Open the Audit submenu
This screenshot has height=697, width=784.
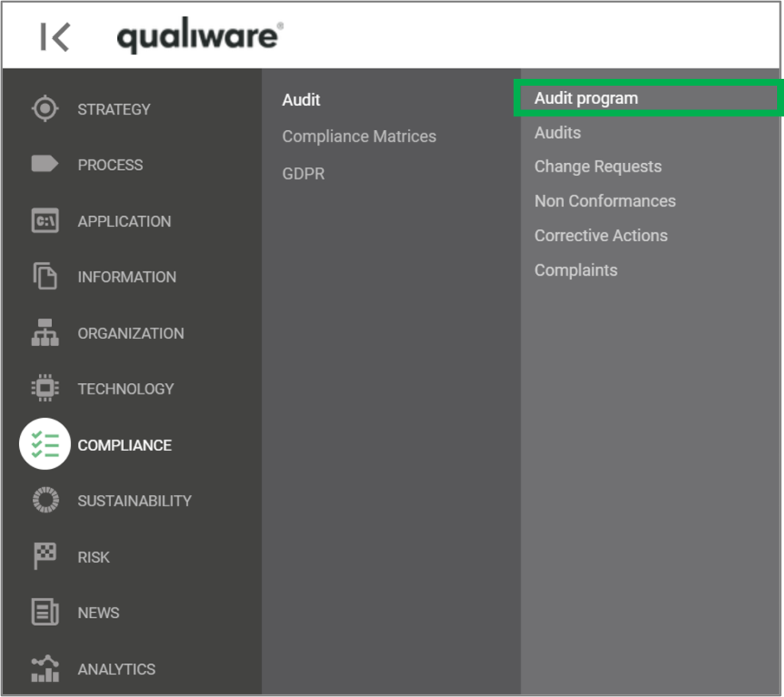pyautogui.click(x=301, y=100)
